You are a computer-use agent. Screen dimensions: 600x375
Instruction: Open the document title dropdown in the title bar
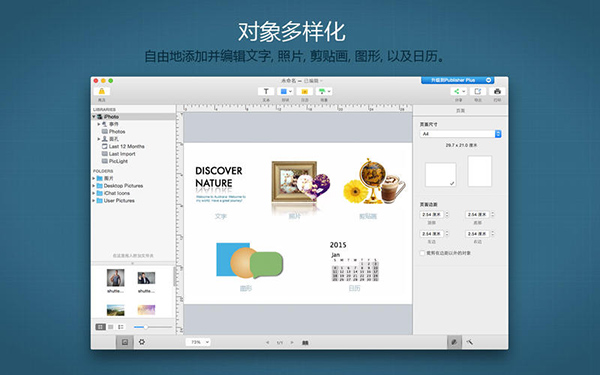(x=321, y=81)
